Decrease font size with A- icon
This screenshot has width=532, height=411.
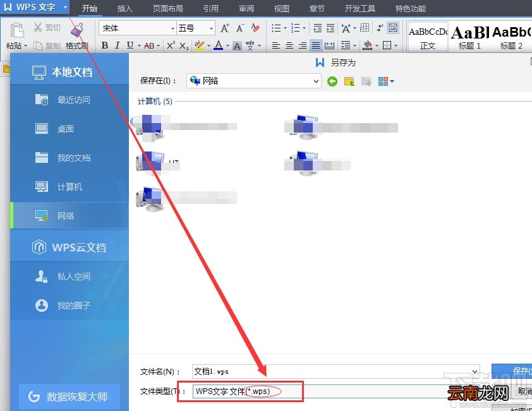(240, 28)
